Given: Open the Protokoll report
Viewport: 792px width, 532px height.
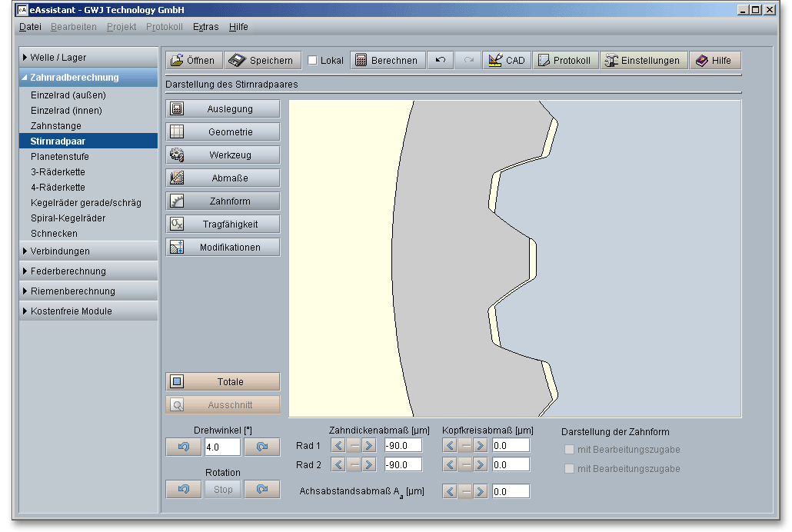Looking at the screenshot, I should point(565,61).
